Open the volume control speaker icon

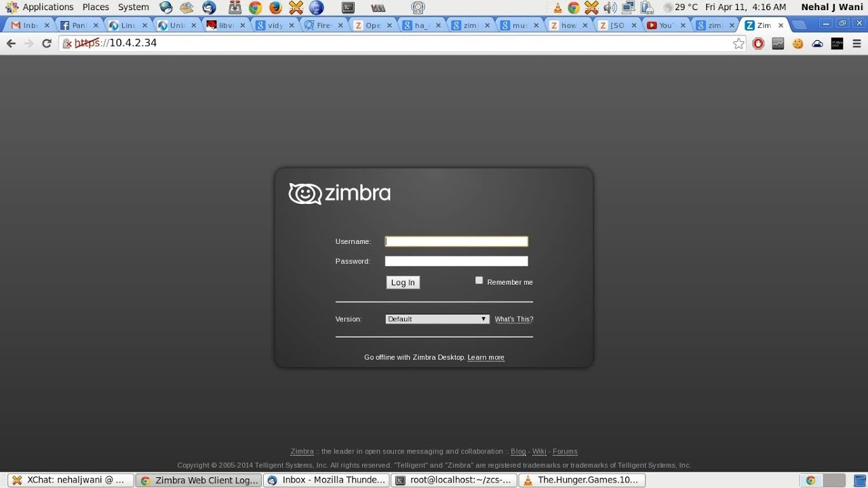click(x=610, y=7)
